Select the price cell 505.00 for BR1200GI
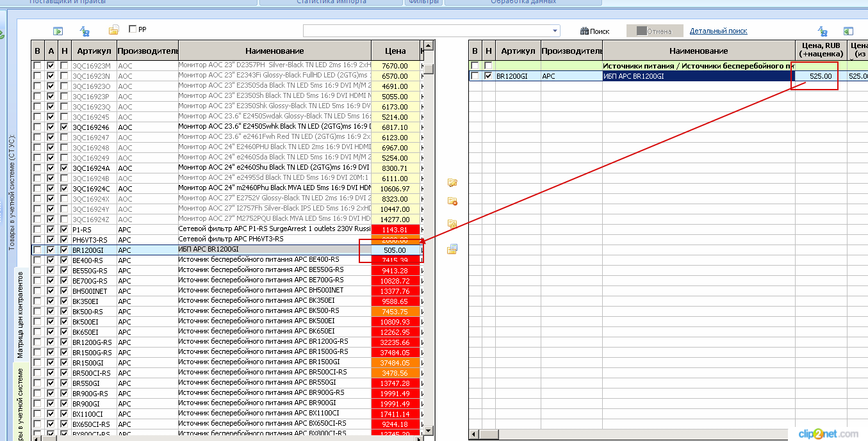 coord(395,250)
